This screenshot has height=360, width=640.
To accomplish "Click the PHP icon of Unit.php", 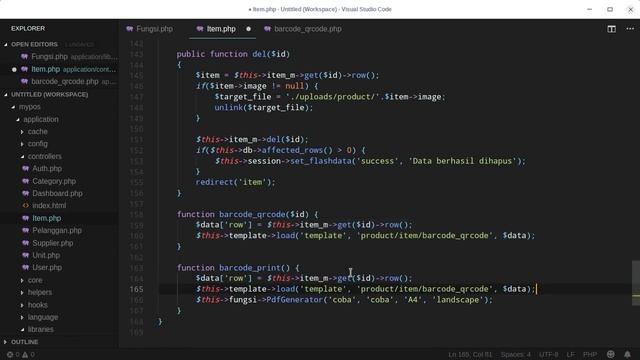I will (x=26, y=256).
